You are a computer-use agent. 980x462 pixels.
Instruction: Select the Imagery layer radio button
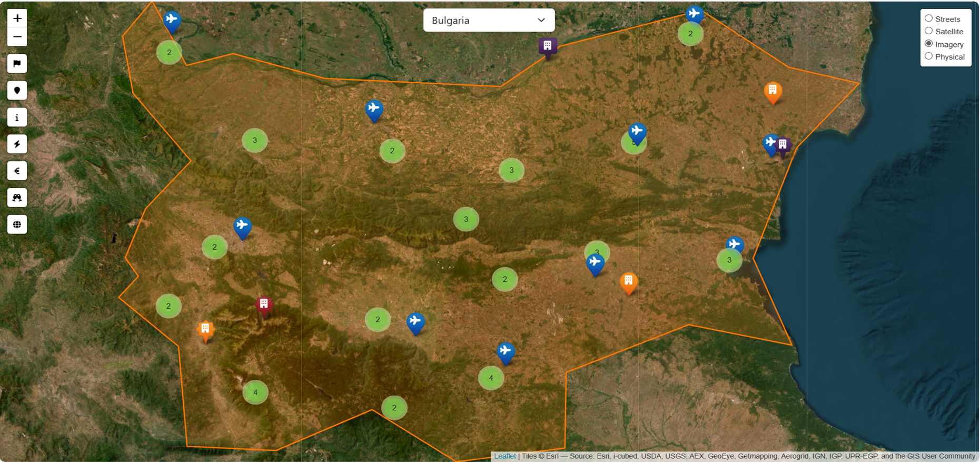pyautogui.click(x=929, y=44)
